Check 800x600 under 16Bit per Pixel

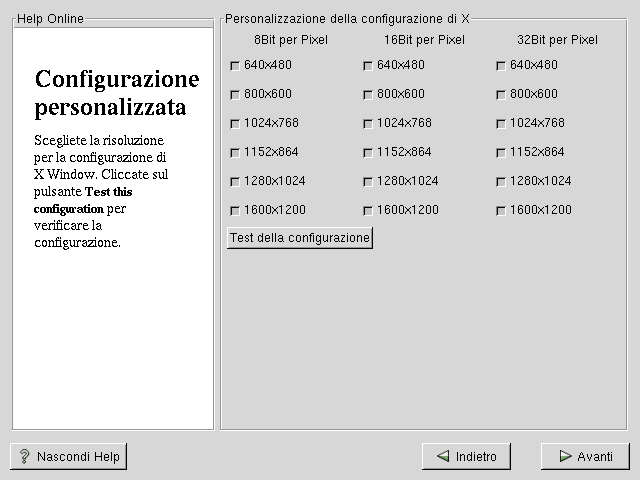[368, 95]
